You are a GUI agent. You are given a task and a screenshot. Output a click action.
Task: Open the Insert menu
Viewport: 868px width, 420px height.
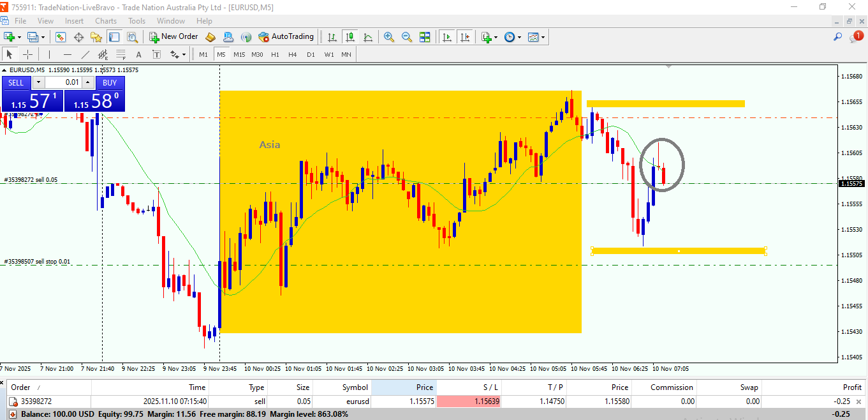74,21
